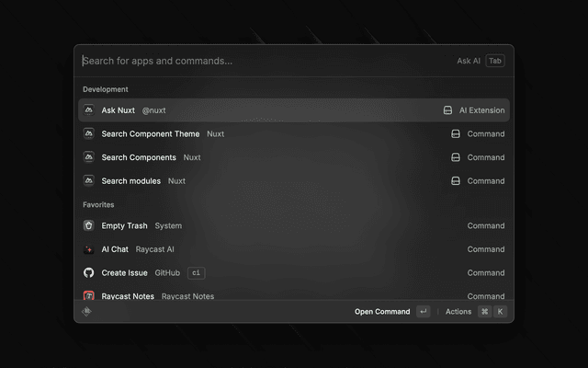The image size is (588, 368).
Task: Focus the Search for apps and commands field
Action: pos(263,61)
